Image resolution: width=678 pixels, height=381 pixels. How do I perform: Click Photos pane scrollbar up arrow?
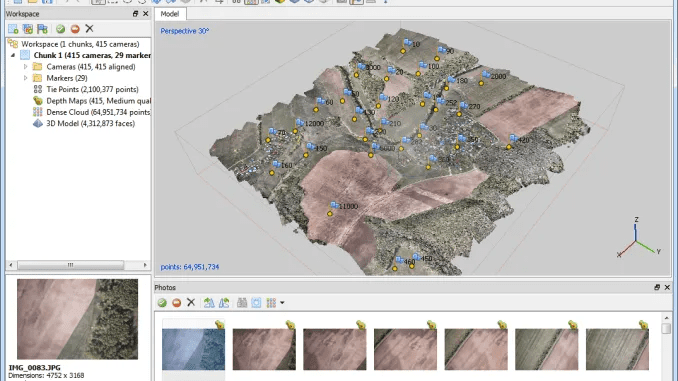[x=666, y=318]
